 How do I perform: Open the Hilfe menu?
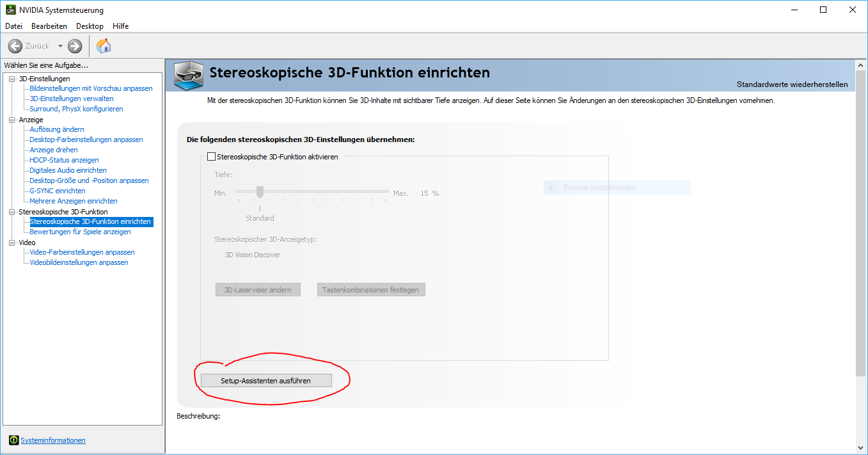point(121,26)
